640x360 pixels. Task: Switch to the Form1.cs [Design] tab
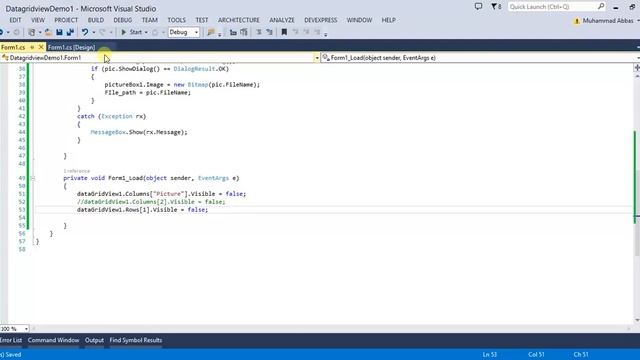[x=71, y=47]
